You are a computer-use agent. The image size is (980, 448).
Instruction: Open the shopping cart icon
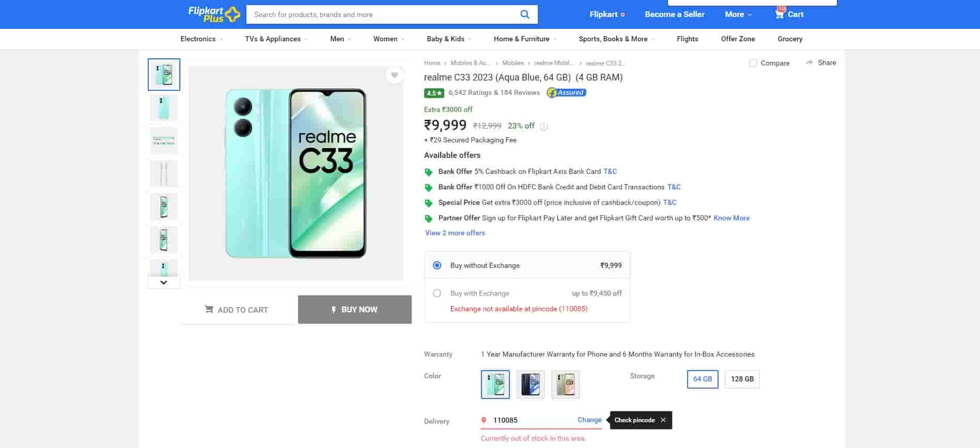point(780,14)
